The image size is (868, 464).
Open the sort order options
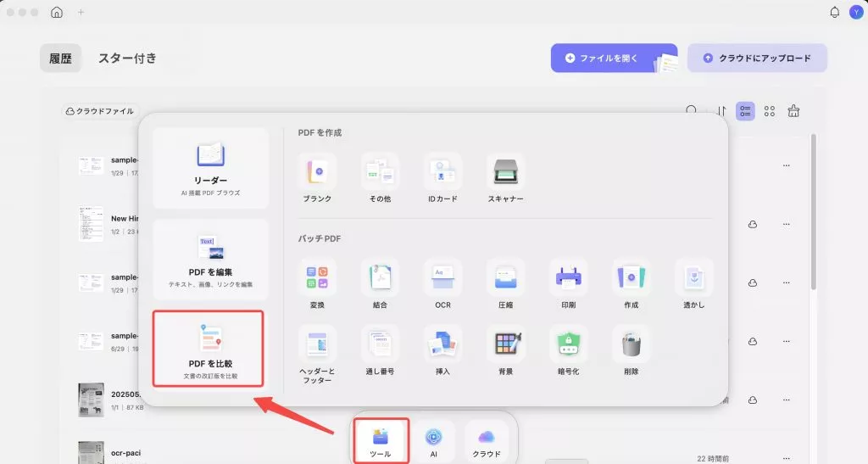[721, 111]
